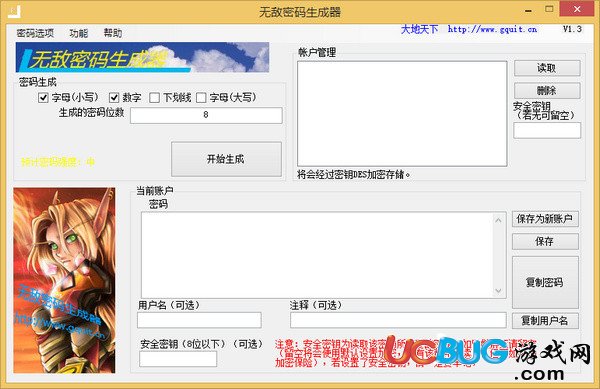Click the 复制密码 button

coord(545,282)
